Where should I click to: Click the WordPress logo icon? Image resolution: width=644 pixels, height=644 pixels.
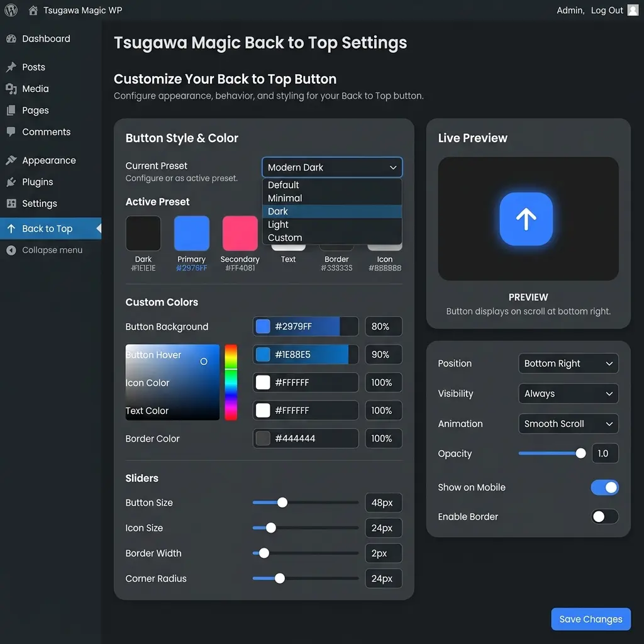[11, 10]
